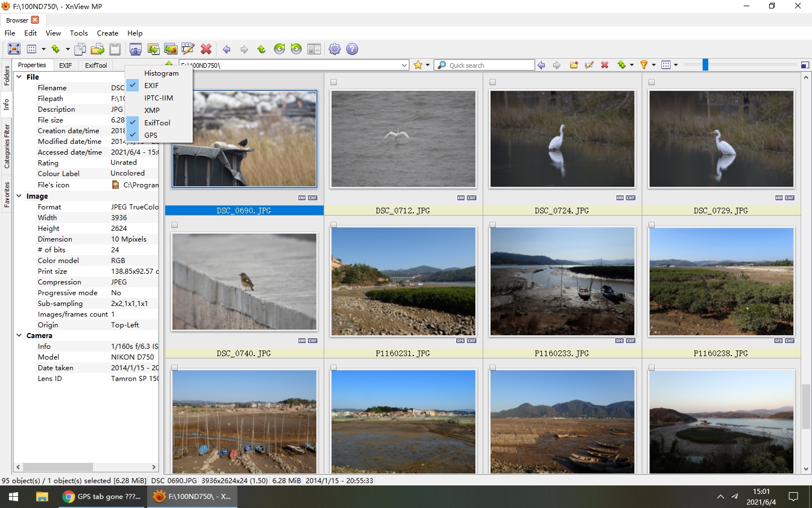Click the new folder icon
The image size is (812, 508).
coord(574,65)
